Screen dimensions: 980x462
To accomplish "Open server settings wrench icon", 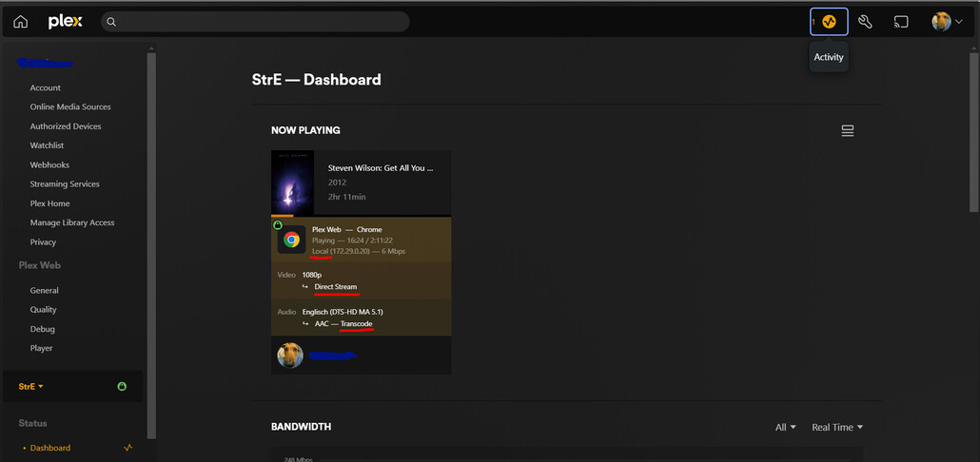I will 865,22.
